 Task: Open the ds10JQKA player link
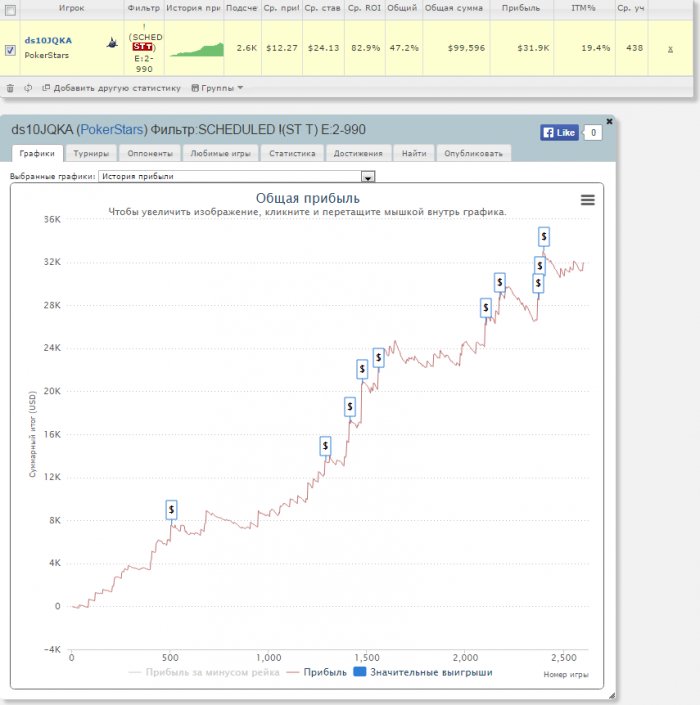point(48,41)
